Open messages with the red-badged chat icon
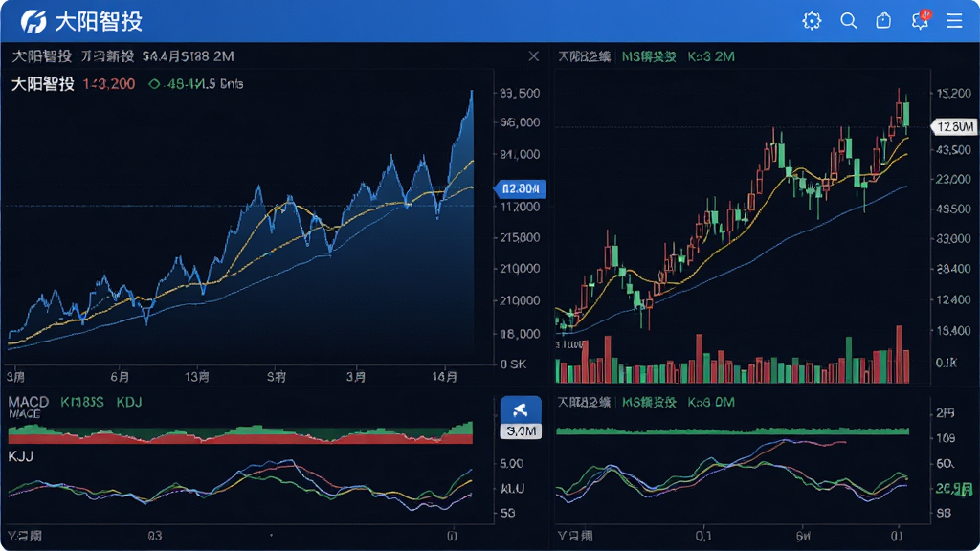The width and height of the screenshot is (980, 551). point(920,21)
